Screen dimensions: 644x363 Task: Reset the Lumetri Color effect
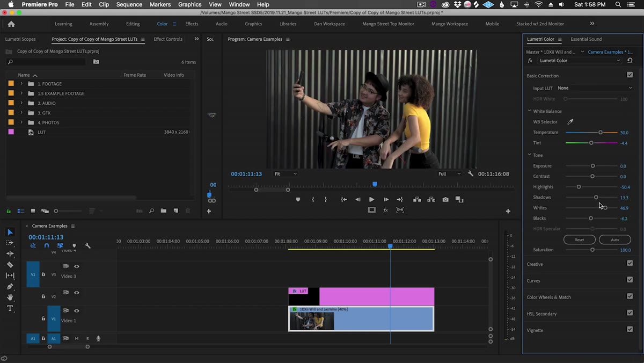coord(630,61)
